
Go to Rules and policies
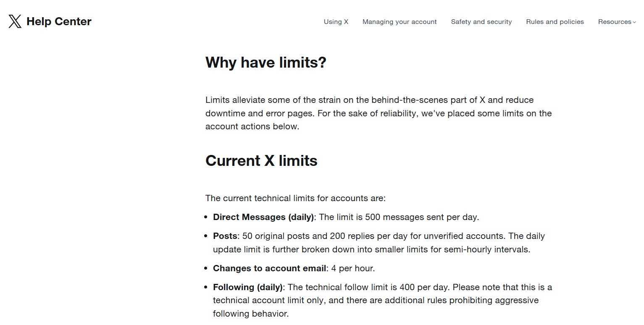555,22
